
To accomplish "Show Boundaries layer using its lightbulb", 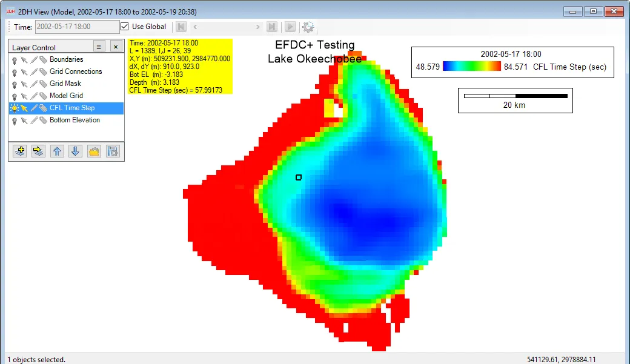I will [13, 59].
